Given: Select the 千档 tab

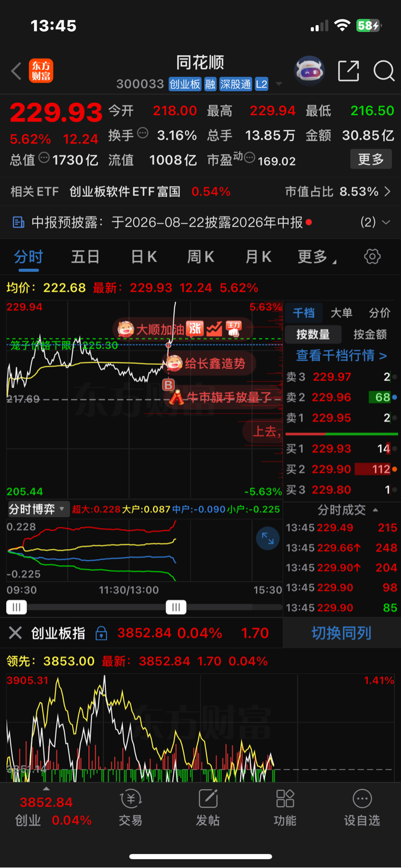Looking at the screenshot, I should pos(303,313).
